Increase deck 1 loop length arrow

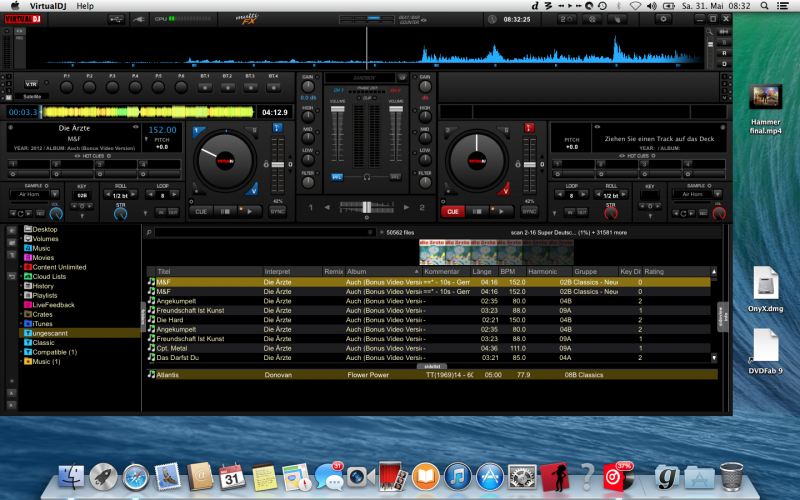tap(174, 194)
